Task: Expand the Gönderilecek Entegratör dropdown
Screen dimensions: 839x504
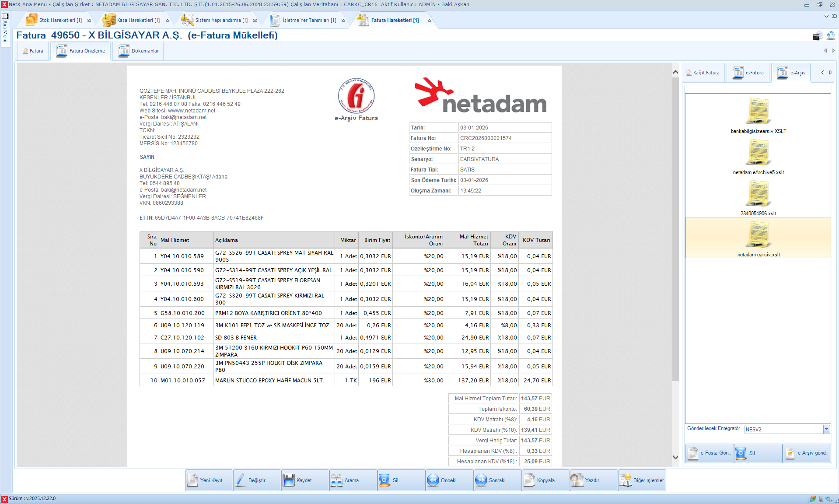Action: [x=826, y=430]
